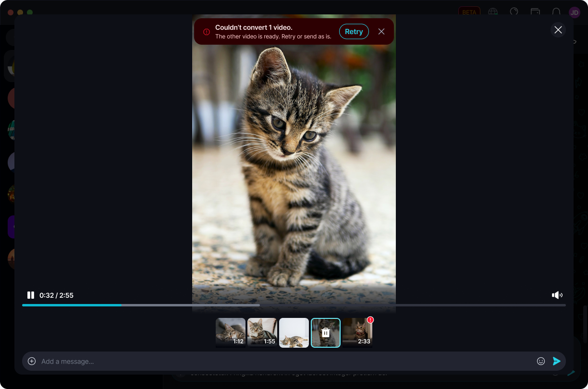The width and height of the screenshot is (588, 389).
Task: Click the 'Couldn't convert 1 video.' heading
Action: click(x=254, y=28)
